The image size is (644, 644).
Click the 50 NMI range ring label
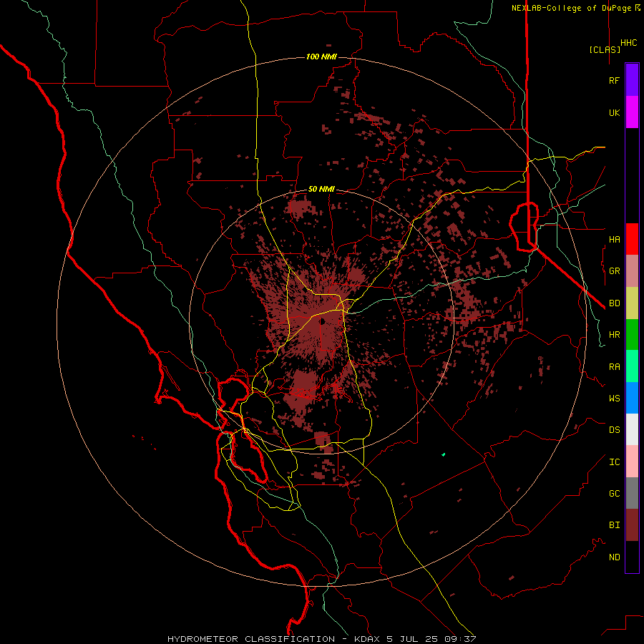coord(321,189)
